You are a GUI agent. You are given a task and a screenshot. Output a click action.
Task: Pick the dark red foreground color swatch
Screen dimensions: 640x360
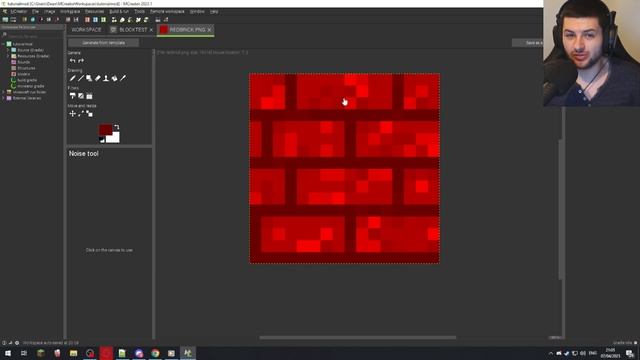point(105,130)
